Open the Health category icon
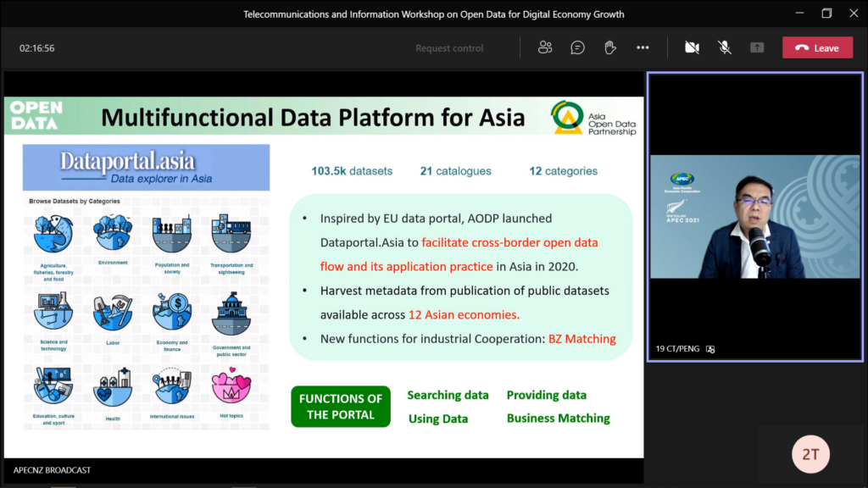Image resolution: width=868 pixels, height=488 pixels. [113, 386]
